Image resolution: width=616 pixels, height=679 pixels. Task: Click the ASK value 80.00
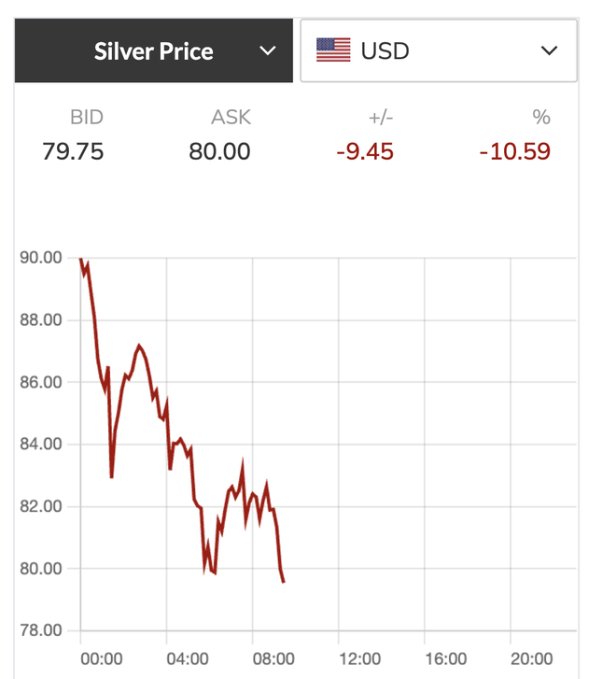[x=219, y=150]
